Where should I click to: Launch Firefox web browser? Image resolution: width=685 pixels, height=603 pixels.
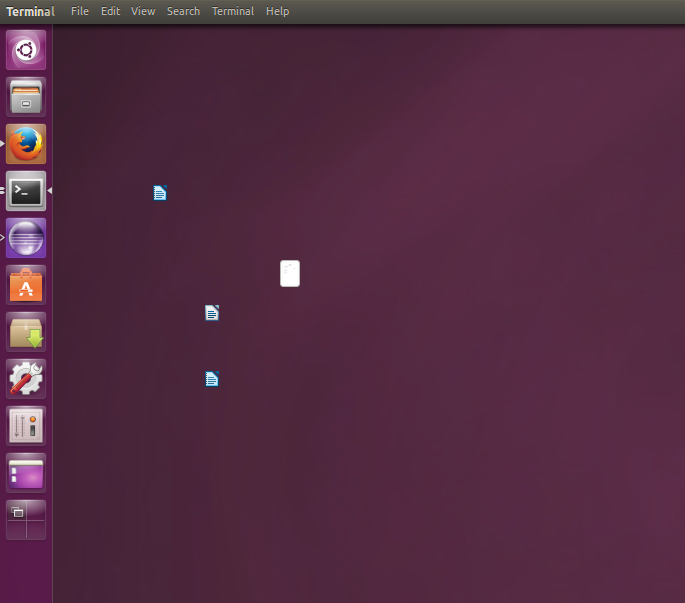pyautogui.click(x=26, y=144)
